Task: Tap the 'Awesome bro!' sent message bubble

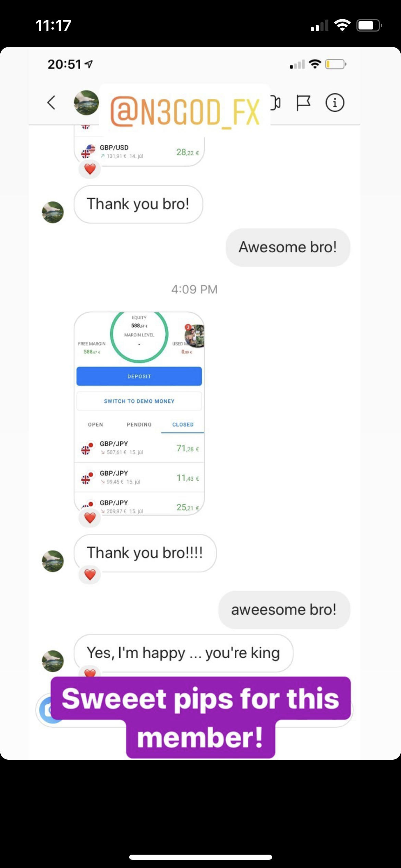Action: click(x=288, y=247)
